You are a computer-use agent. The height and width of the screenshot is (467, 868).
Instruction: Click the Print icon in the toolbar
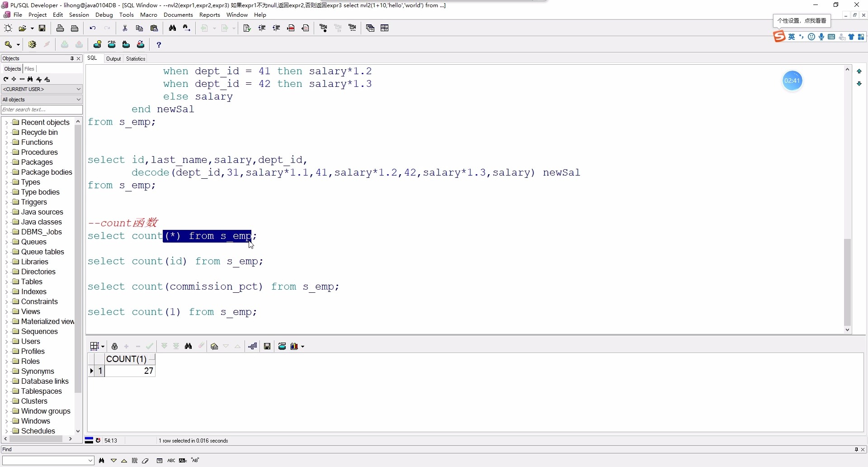point(61,28)
